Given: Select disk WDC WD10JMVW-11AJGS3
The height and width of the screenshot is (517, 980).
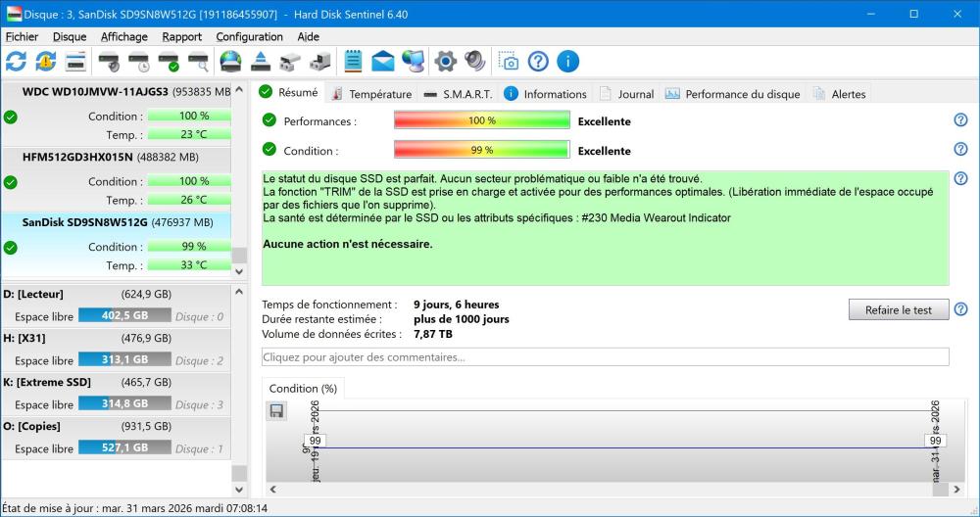Looking at the screenshot, I should pyautogui.click(x=117, y=113).
